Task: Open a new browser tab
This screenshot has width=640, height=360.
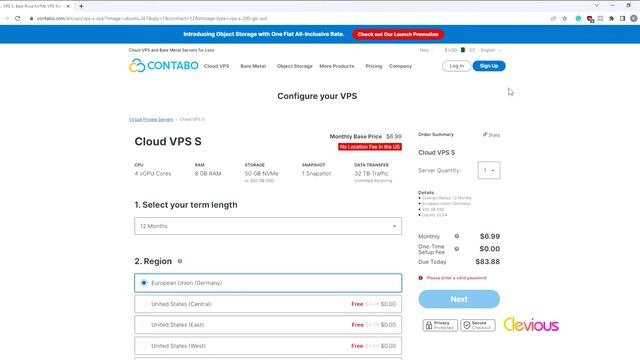Action: (x=81, y=6)
